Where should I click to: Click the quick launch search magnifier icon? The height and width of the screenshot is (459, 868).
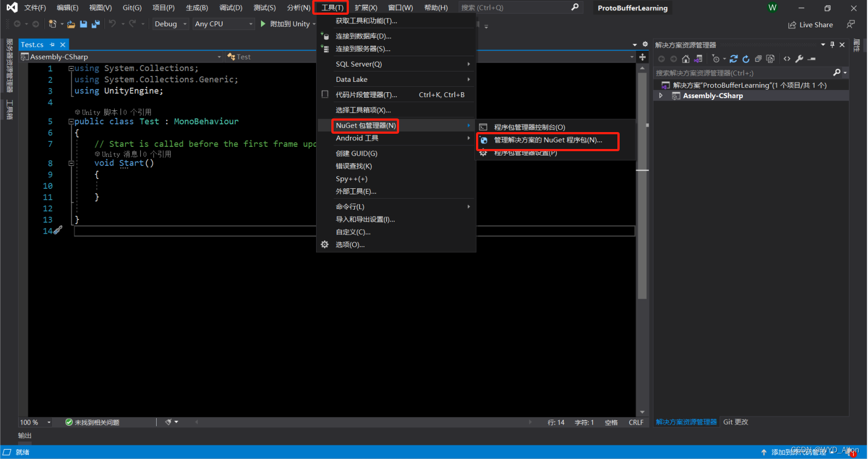pos(575,7)
